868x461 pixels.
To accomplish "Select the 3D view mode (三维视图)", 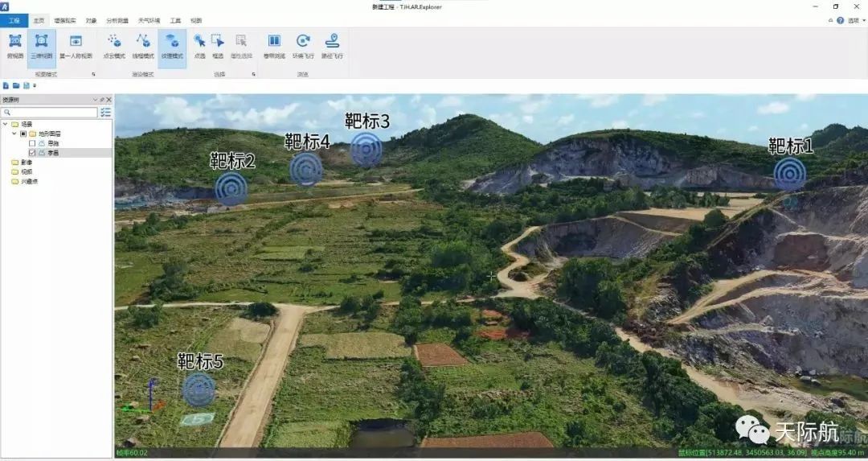I will [41, 45].
